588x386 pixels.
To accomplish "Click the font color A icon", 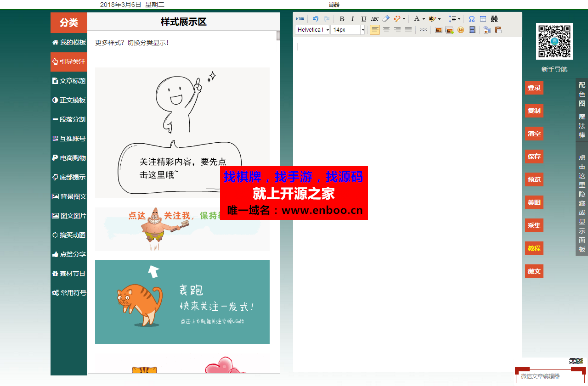I will click(417, 19).
